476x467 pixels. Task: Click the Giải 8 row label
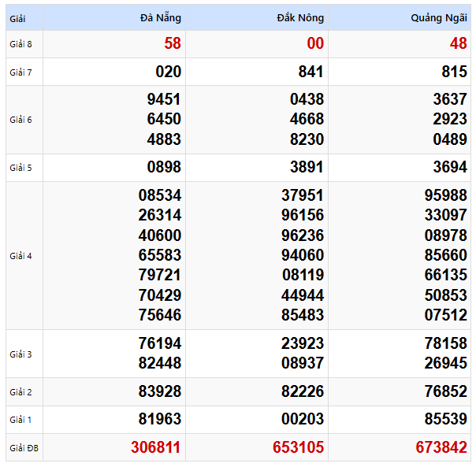21,44
